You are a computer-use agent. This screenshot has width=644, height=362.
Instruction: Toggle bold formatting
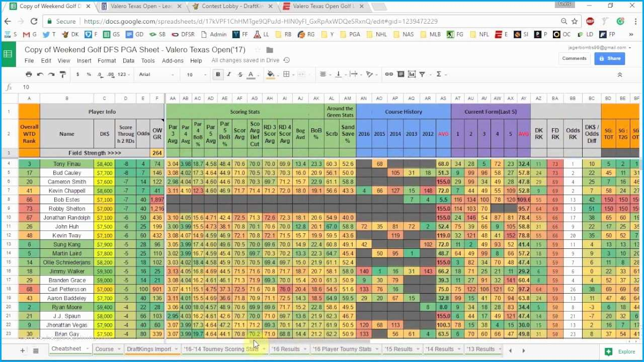point(218,74)
